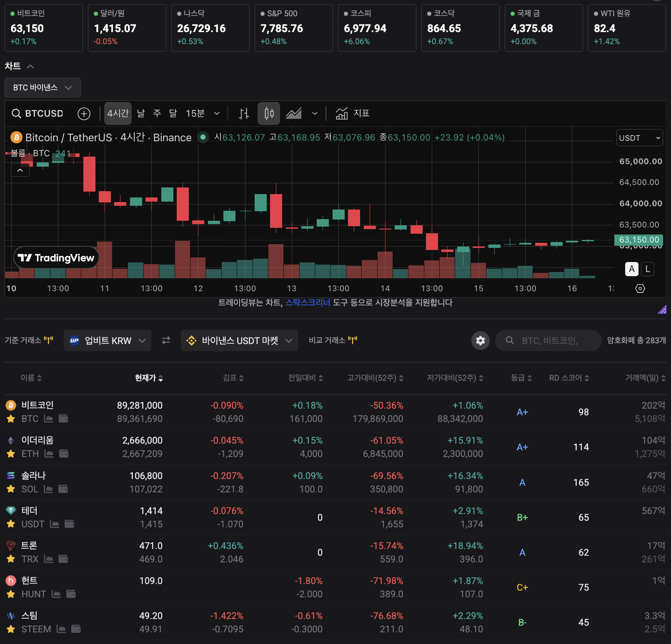Viewport: 671px width, 644px height.
Task: Open the 바이낸스 USDT 마켓 dropdown
Action: tap(239, 341)
